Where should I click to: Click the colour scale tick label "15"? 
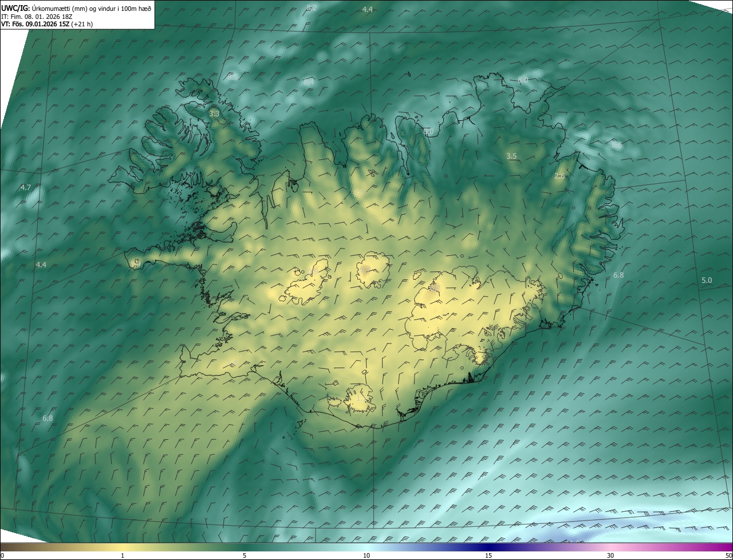coord(488,555)
